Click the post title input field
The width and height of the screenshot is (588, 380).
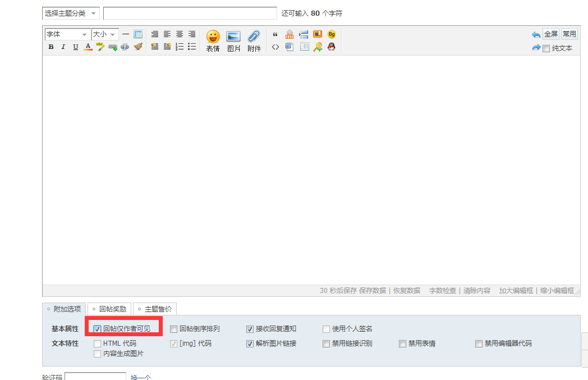(x=190, y=13)
